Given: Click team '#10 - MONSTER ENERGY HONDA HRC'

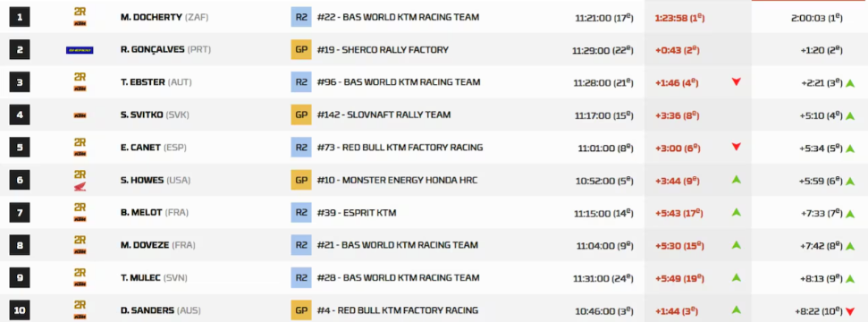Looking at the screenshot, I should tap(398, 180).
